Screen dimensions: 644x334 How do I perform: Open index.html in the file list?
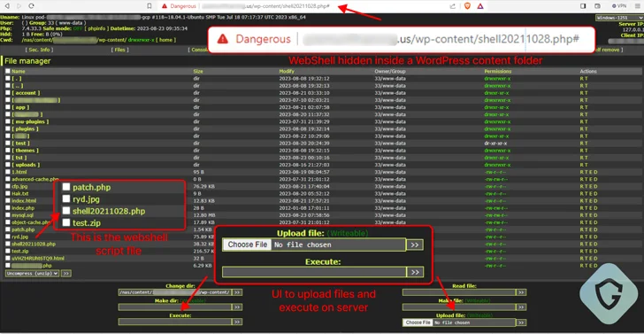point(24,201)
